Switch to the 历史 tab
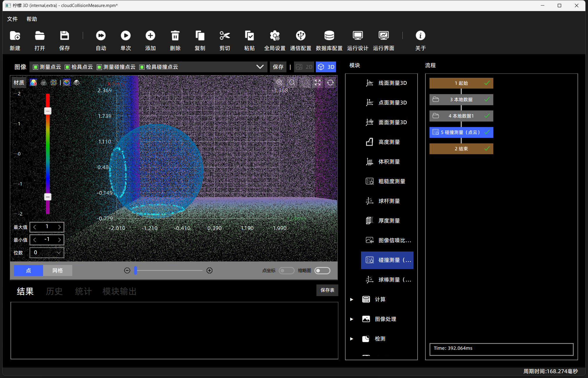Screen dimensions: 588x378 [x=54, y=291]
